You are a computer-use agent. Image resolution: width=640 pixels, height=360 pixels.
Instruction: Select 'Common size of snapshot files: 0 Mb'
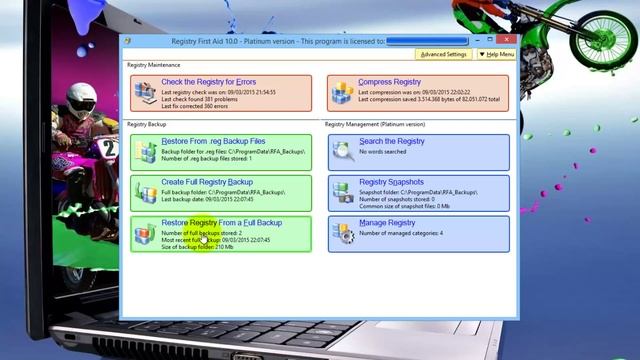pyautogui.click(x=404, y=206)
